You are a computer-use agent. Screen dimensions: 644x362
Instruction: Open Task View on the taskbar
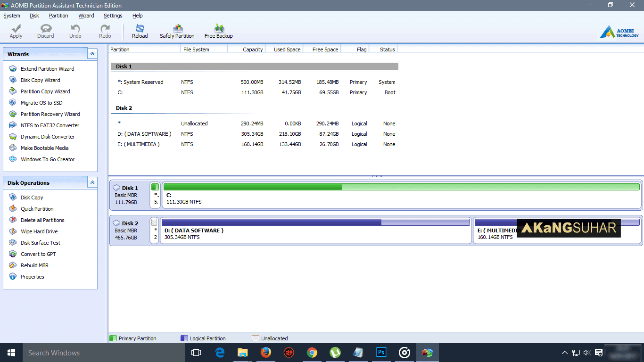pyautogui.click(x=196, y=353)
